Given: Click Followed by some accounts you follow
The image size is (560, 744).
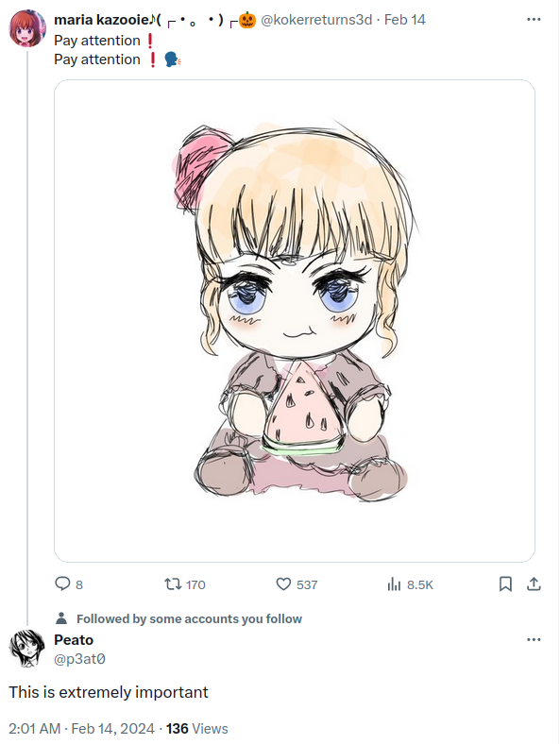Looking at the screenshot, I should pyautogui.click(x=190, y=618).
